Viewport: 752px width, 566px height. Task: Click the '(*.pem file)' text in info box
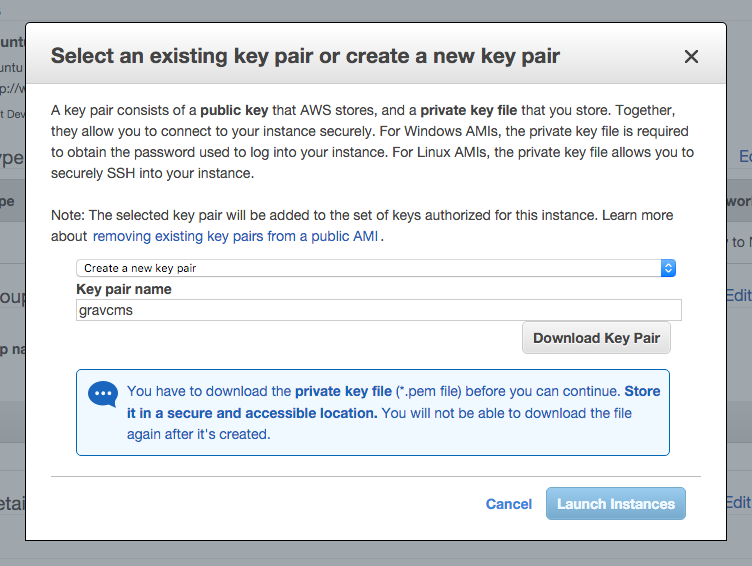pos(428,391)
